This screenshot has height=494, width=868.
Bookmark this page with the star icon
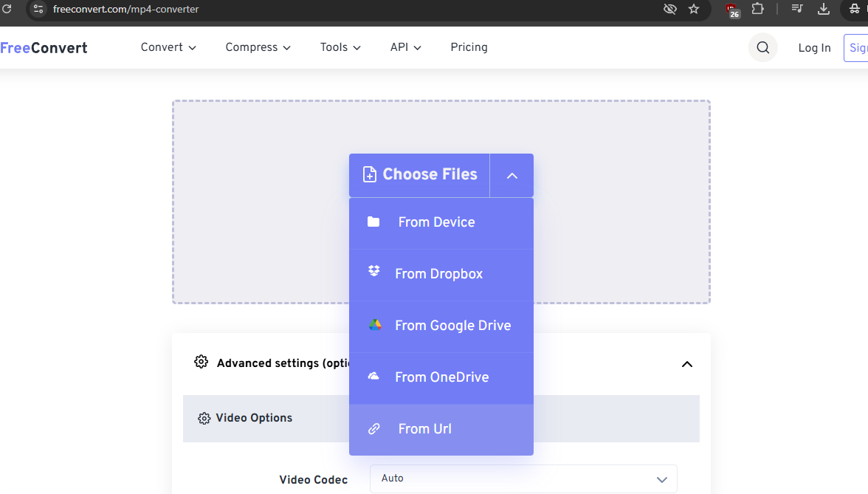point(694,9)
